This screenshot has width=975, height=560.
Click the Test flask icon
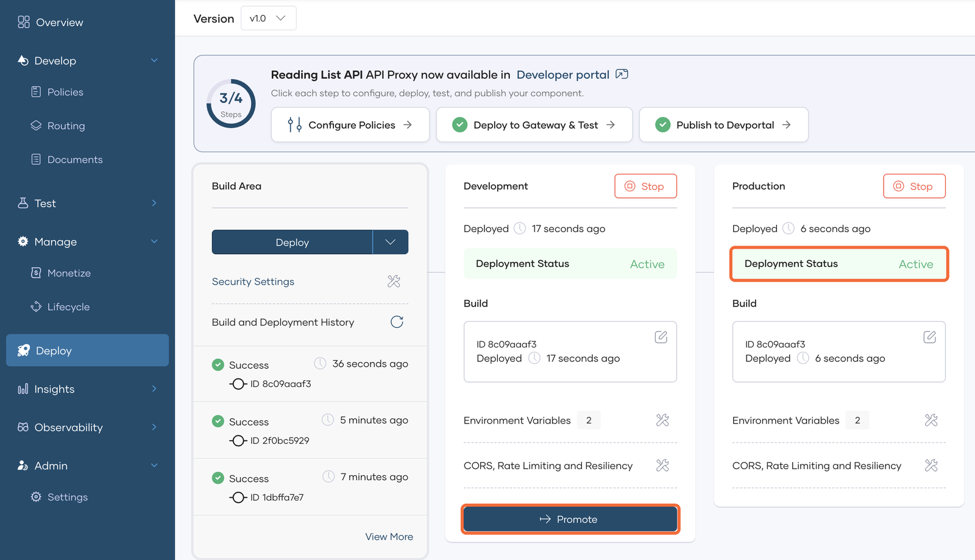pos(23,203)
